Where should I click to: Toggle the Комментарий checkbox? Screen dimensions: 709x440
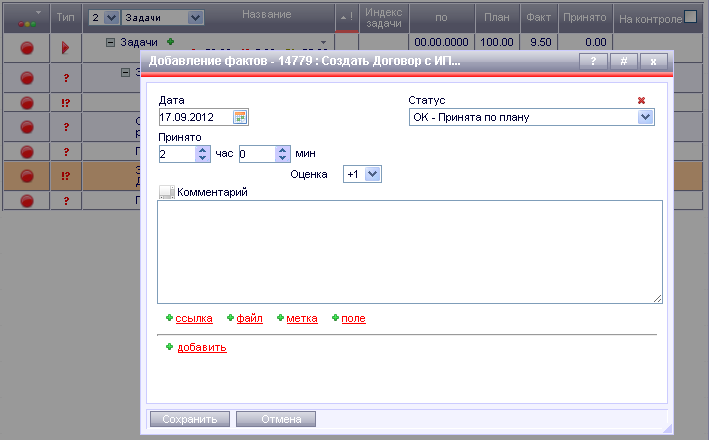(166, 191)
